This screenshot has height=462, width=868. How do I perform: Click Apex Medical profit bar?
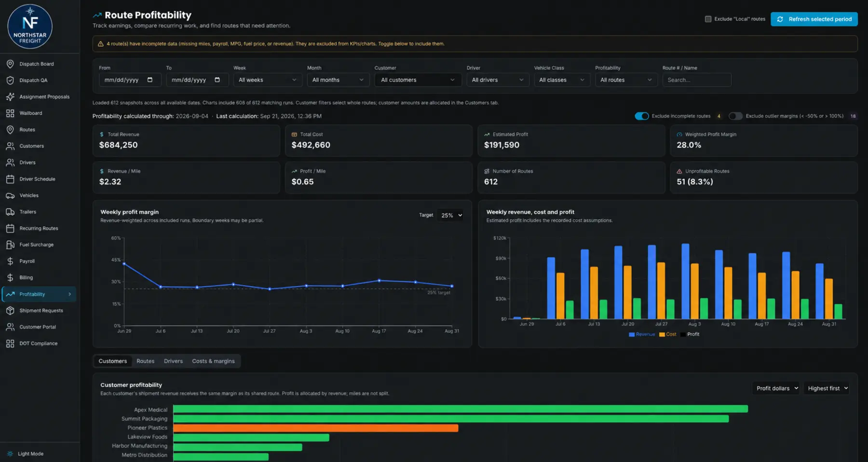[x=461, y=409]
